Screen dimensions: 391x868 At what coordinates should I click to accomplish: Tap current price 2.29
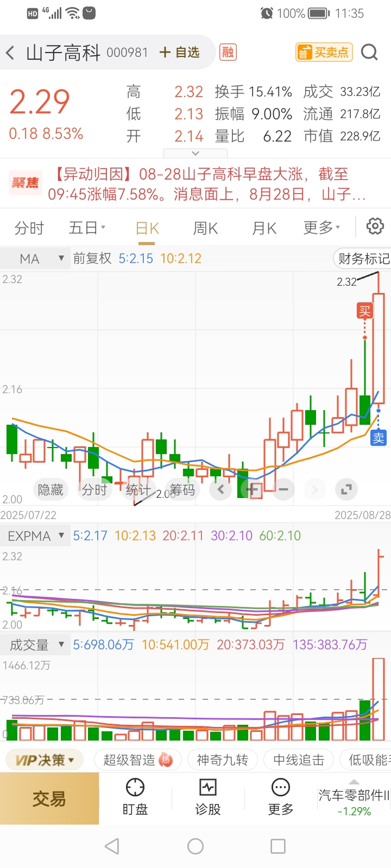tap(40, 102)
